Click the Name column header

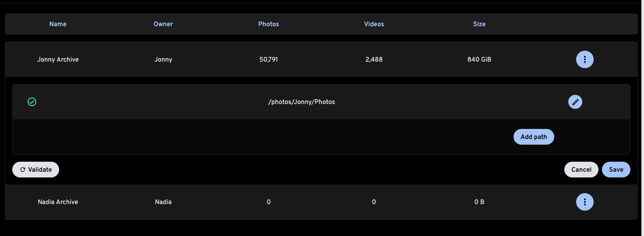[58, 24]
